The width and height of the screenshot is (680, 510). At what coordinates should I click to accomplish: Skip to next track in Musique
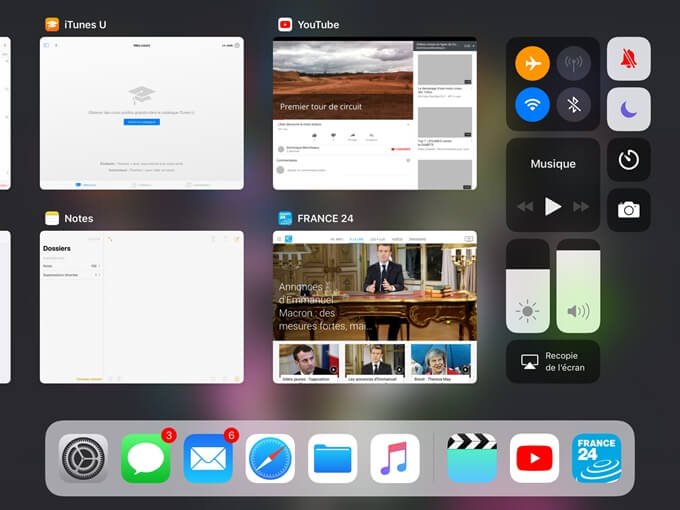coord(581,206)
